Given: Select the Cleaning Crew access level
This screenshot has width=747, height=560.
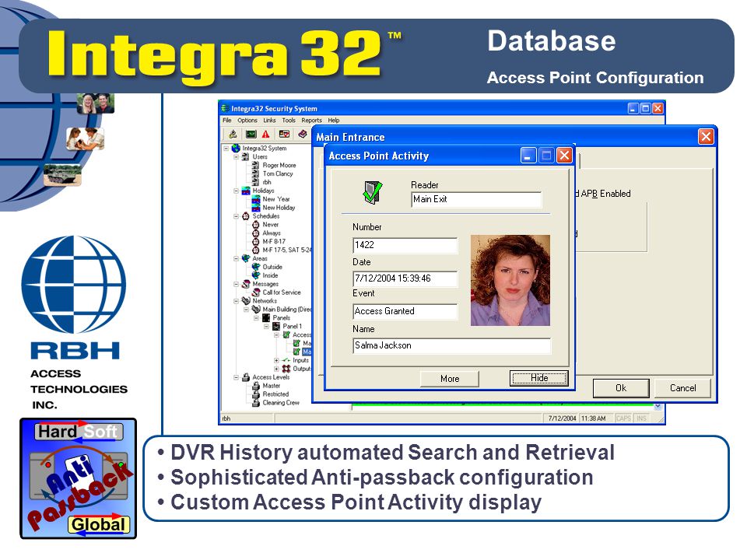Looking at the screenshot, I should pos(281,403).
